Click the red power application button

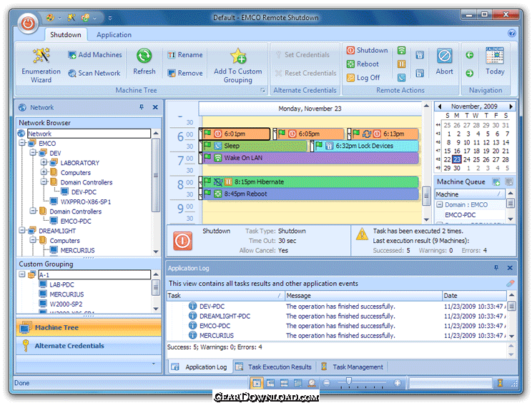pyautogui.click(x=28, y=24)
